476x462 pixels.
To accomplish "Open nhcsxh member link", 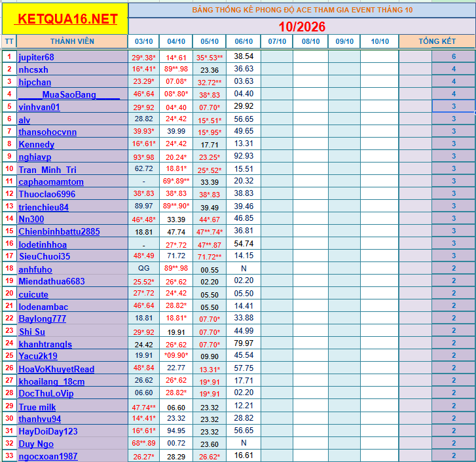I will [33, 69].
